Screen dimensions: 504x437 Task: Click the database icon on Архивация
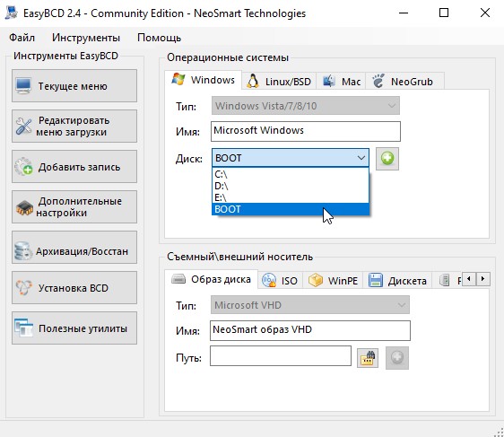pos(22,251)
